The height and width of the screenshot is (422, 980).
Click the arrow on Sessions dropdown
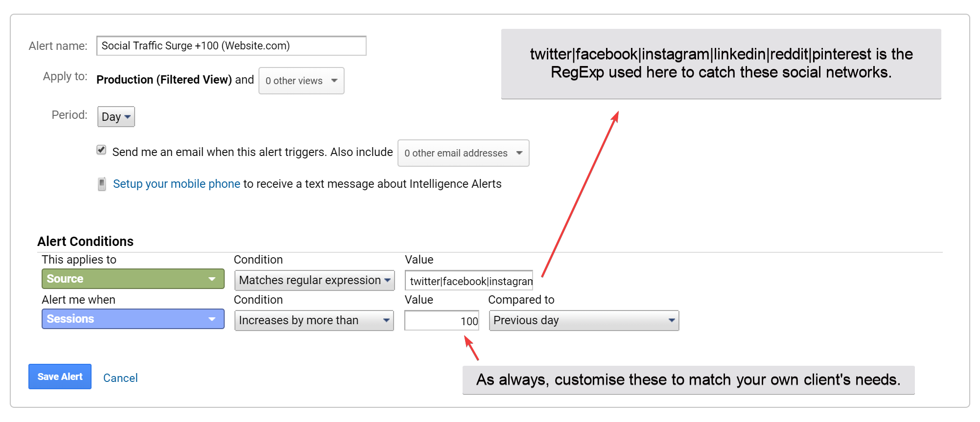point(212,319)
